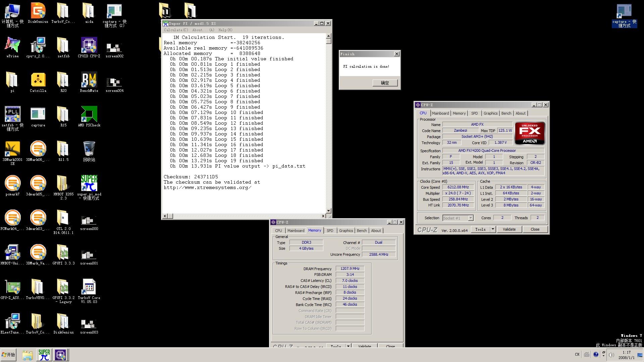Viewport: 644px width, 362px height.
Task: Open HWBOT X265 2.3 folder
Action: point(63,188)
